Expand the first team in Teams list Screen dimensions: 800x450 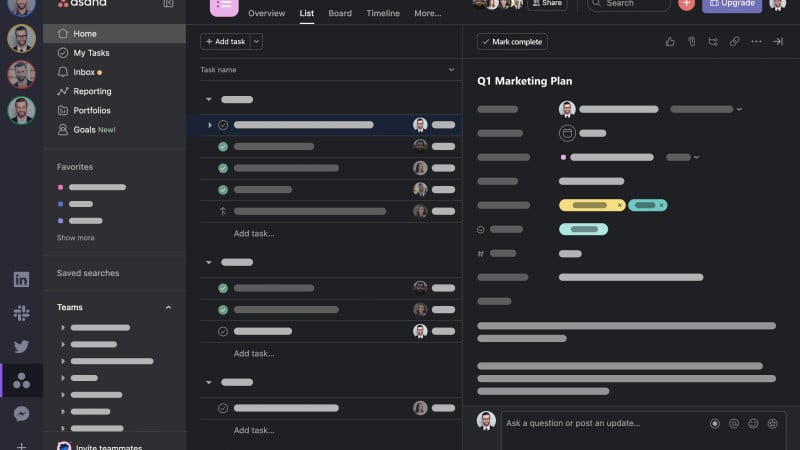coord(63,328)
